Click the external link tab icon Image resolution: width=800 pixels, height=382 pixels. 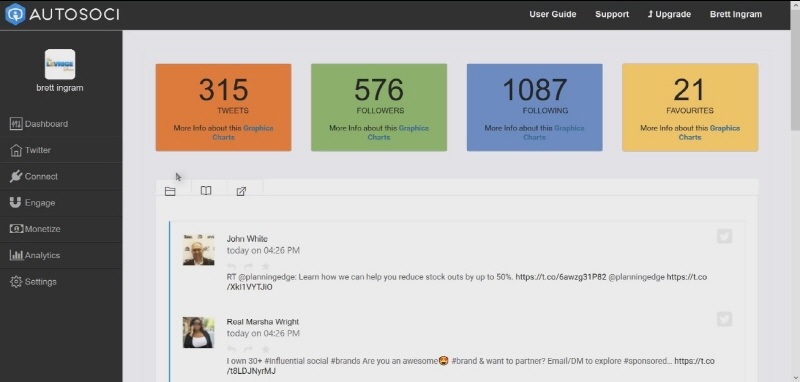[x=241, y=191]
